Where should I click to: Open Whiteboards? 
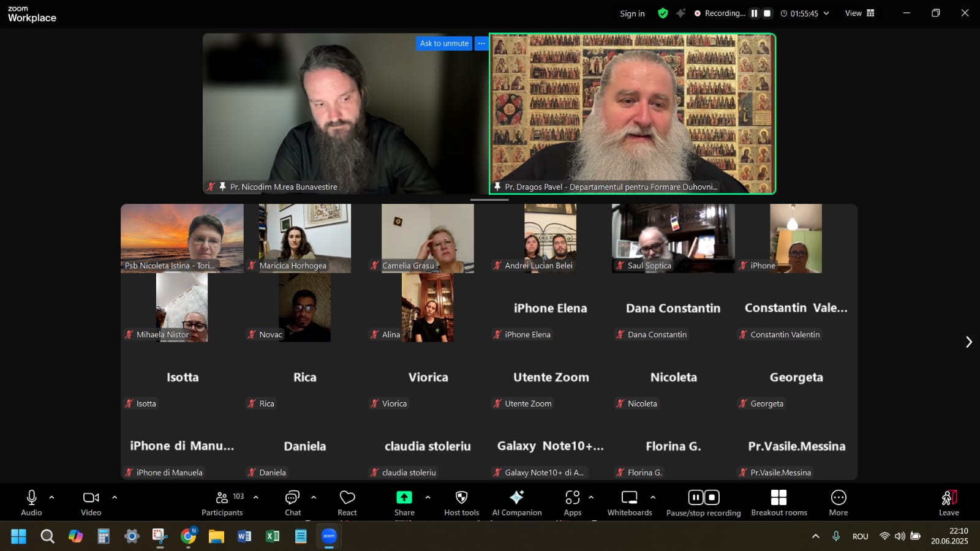(630, 502)
